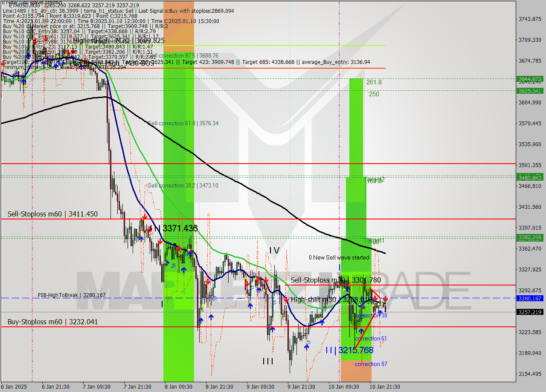Image resolution: width=546 pixels, height=392 pixels.
Task: Click price axis value 3501.355
Action: point(530,165)
